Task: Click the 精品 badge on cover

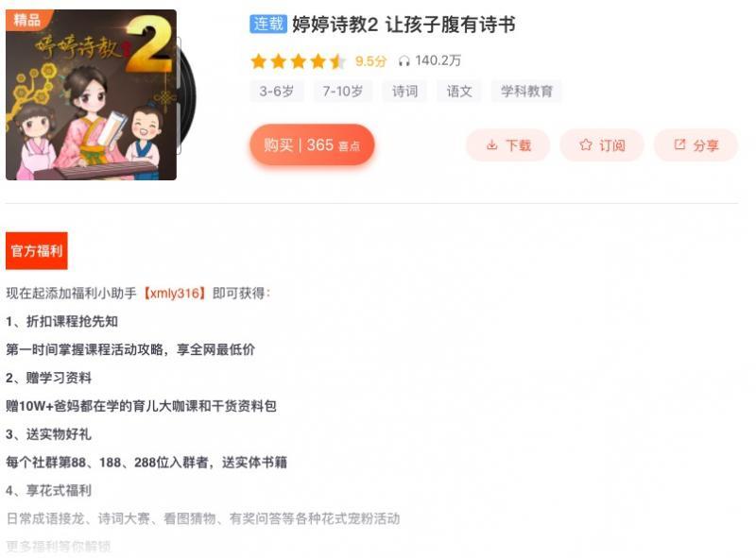Action: (27, 20)
